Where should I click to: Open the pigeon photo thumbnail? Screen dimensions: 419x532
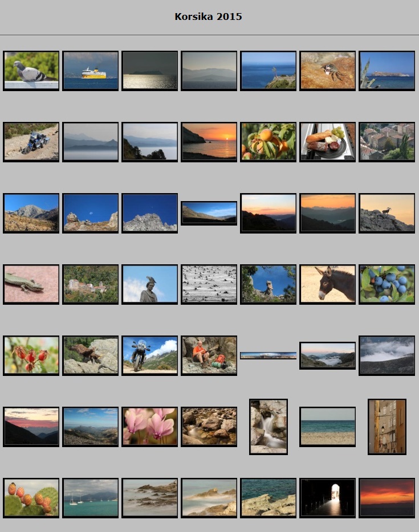pyautogui.click(x=31, y=71)
